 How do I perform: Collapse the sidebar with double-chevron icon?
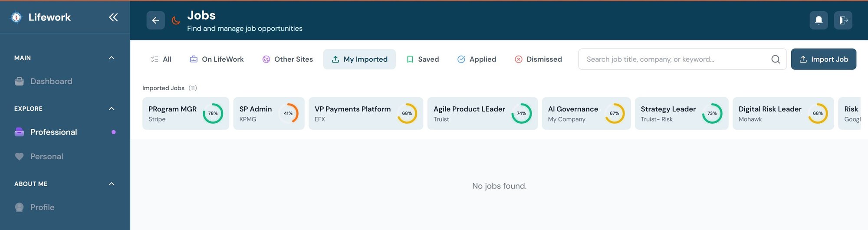pos(113,17)
